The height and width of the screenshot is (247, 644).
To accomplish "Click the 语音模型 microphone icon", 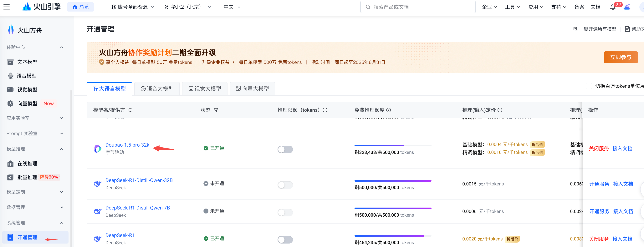I will click(x=11, y=76).
